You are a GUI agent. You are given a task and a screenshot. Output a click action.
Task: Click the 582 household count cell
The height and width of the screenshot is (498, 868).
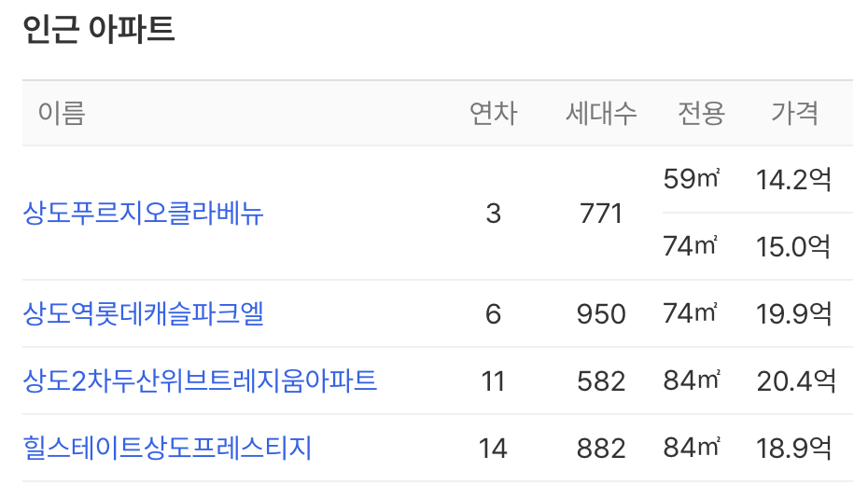click(x=601, y=381)
